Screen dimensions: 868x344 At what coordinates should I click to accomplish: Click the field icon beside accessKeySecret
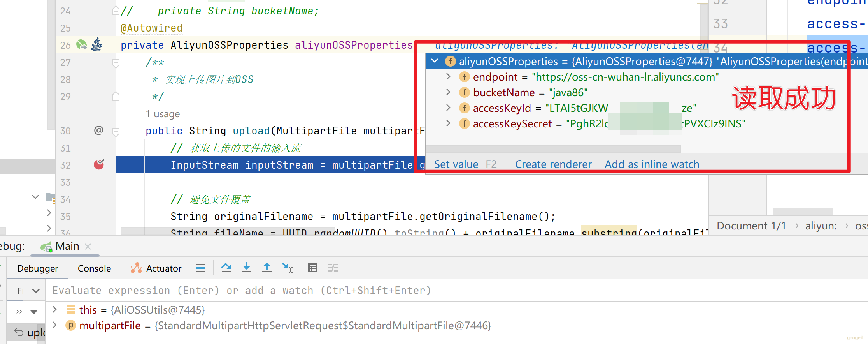(464, 123)
